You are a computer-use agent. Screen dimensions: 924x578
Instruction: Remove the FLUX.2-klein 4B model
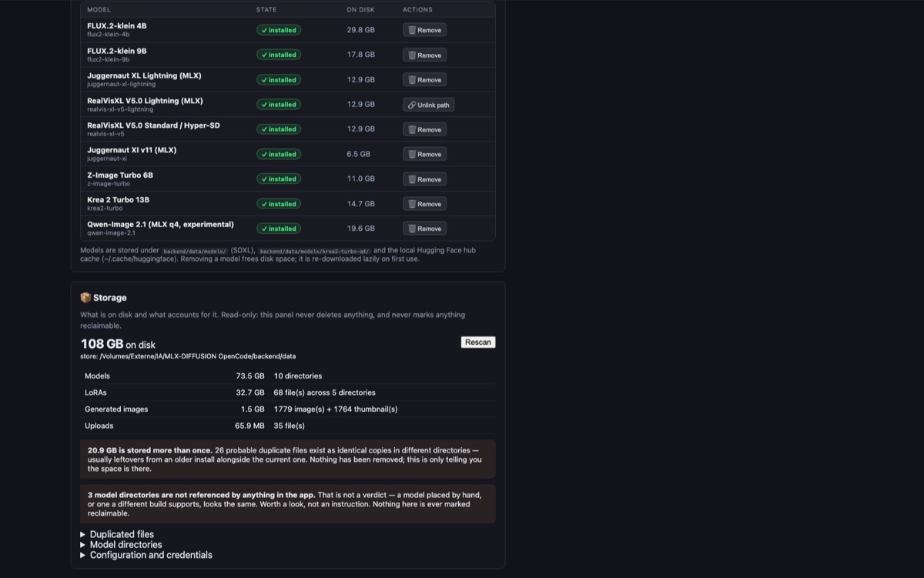[x=424, y=30]
